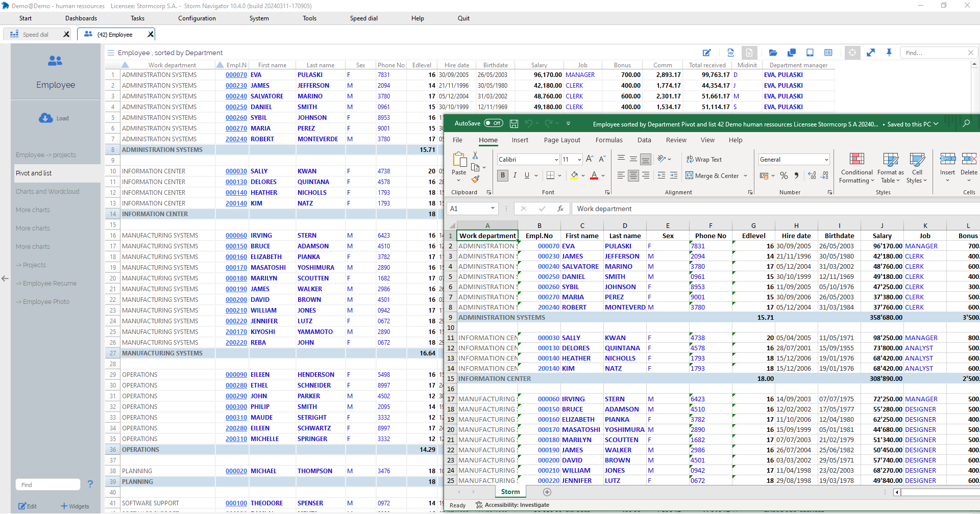Pin the Employee view with pushpin icon
This screenshot has width=980, height=514.
(889, 53)
